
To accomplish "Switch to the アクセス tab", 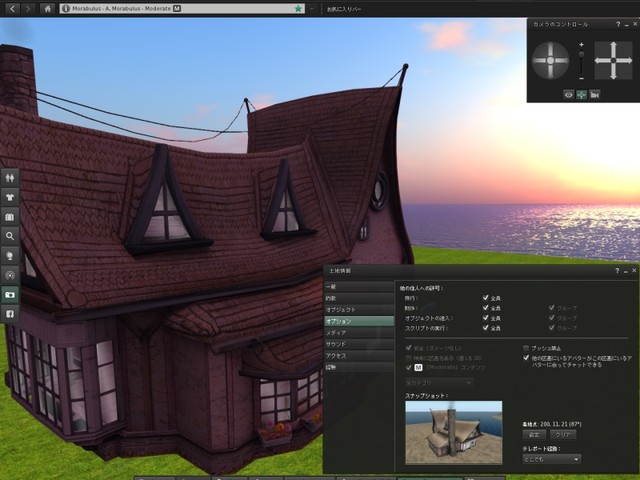I will 359,356.
